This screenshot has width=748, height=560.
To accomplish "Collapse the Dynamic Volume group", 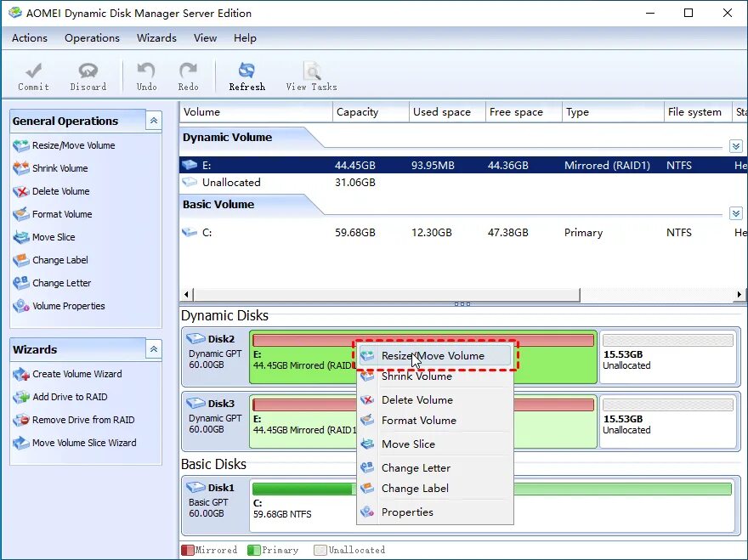I will pyautogui.click(x=735, y=146).
